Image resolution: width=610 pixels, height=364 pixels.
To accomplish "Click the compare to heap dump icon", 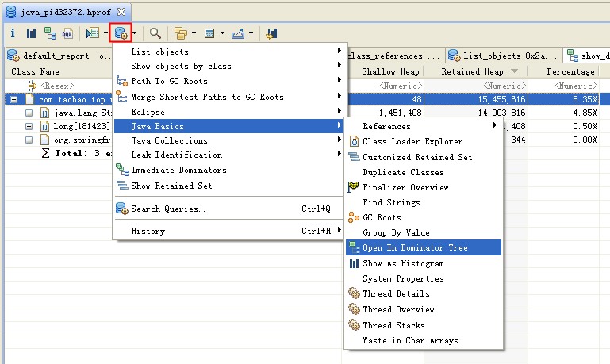I will click(271, 33).
